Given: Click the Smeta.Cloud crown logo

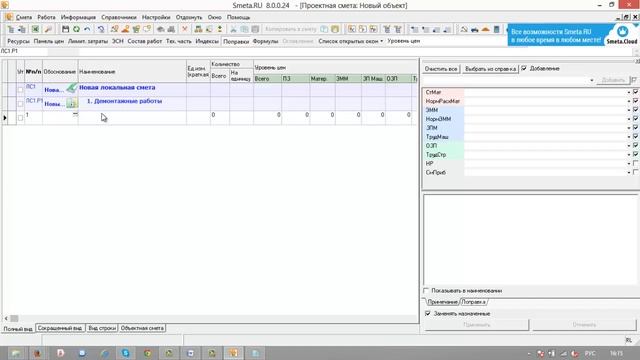Looking at the screenshot, I should pyautogui.click(x=622, y=31).
